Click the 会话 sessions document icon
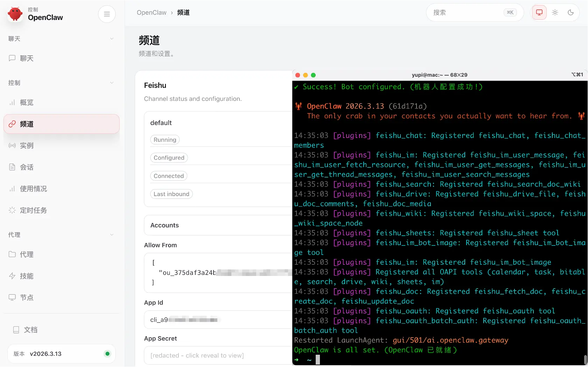This screenshot has width=588, height=367. pos(12,167)
